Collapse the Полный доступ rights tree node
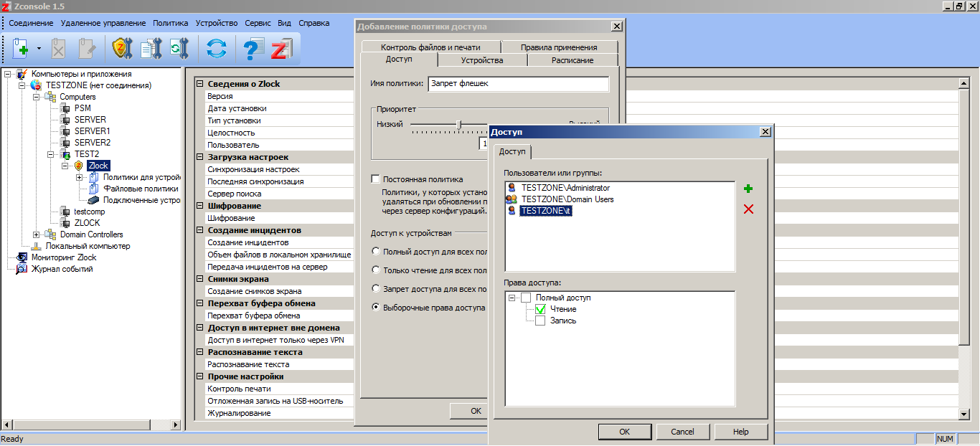Image resolution: width=980 pixels, height=446 pixels. [512, 298]
